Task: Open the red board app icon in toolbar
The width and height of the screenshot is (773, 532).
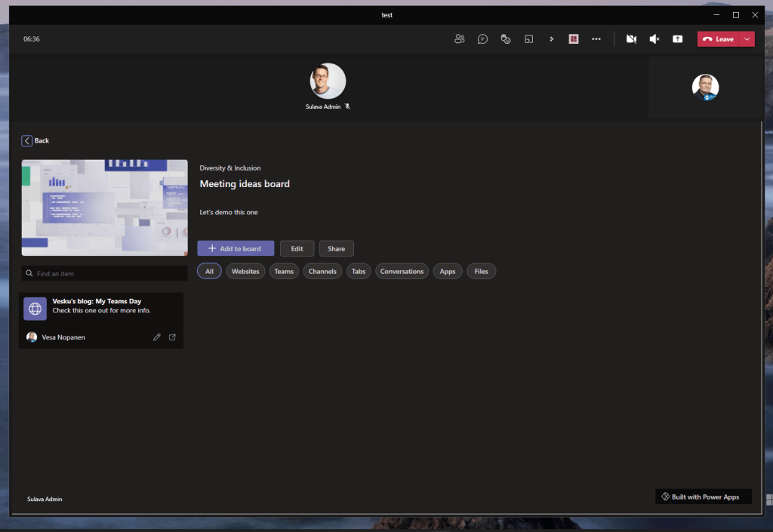Action: pos(574,39)
